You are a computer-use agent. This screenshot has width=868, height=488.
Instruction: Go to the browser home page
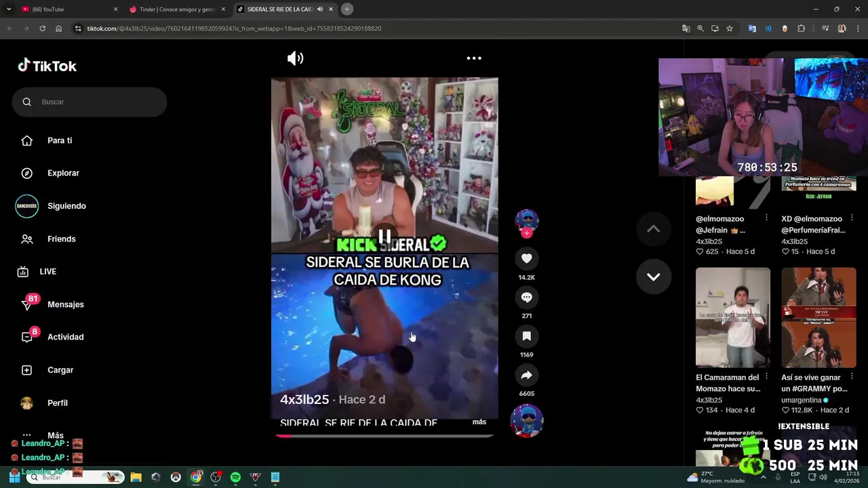(59, 28)
